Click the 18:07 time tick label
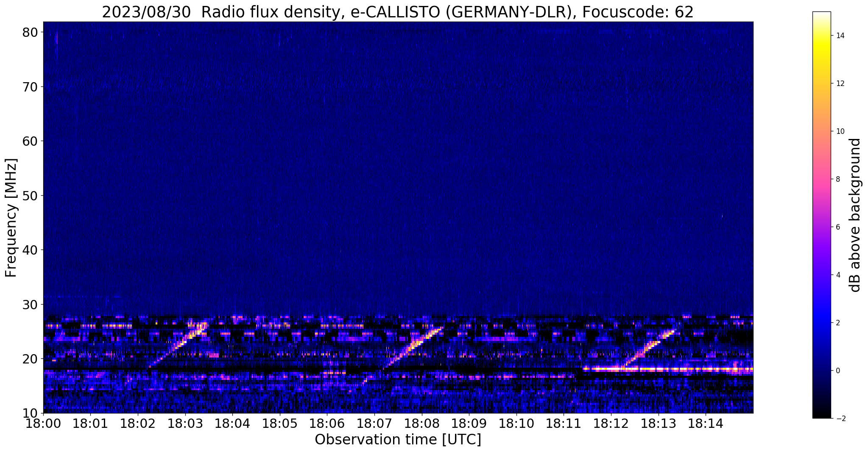Image resolution: width=868 pixels, height=452 pixels. click(374, 423)
